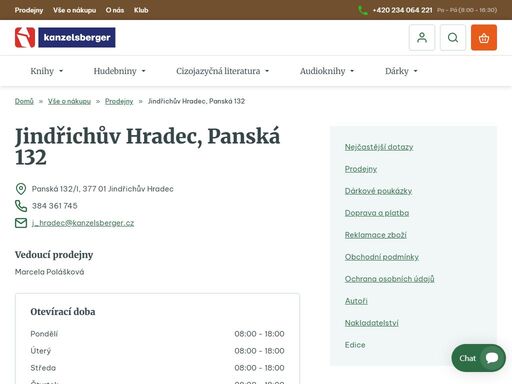Click the Otevírací doba heading
Image resolution: width=512 pixels, height=384 pixels.
(x=63, y=312)
